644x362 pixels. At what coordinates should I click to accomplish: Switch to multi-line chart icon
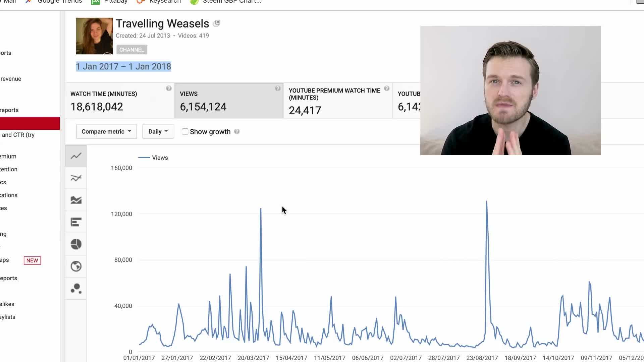[76, 178]
